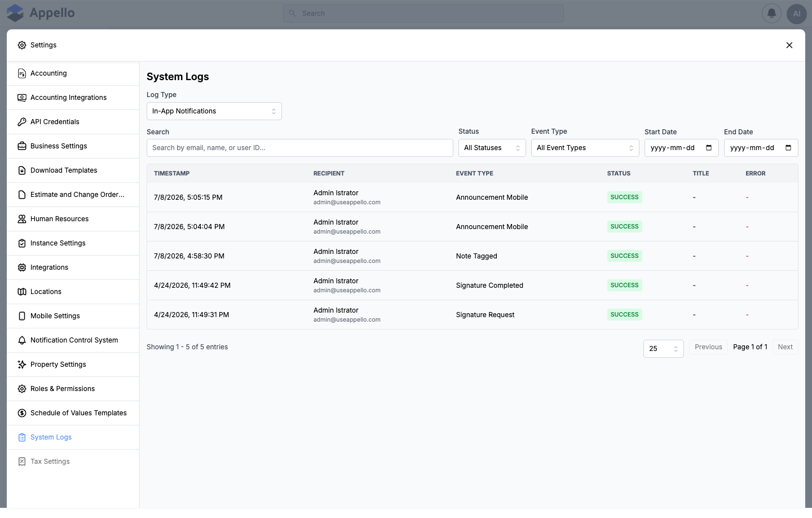Click the Property Settings sparkle icon
The height and width of the screenshot is (518, 812).
coord(22,365)
